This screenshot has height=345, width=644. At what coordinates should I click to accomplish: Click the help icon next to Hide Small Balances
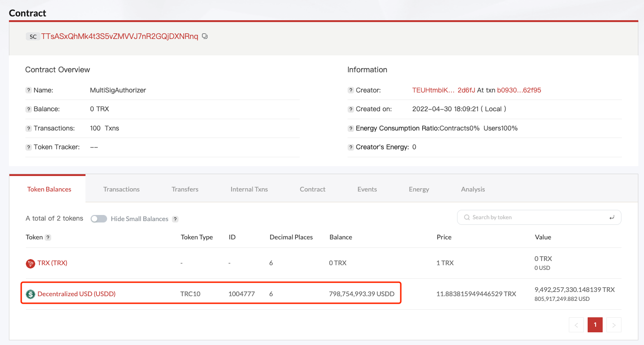coord(175,219)
